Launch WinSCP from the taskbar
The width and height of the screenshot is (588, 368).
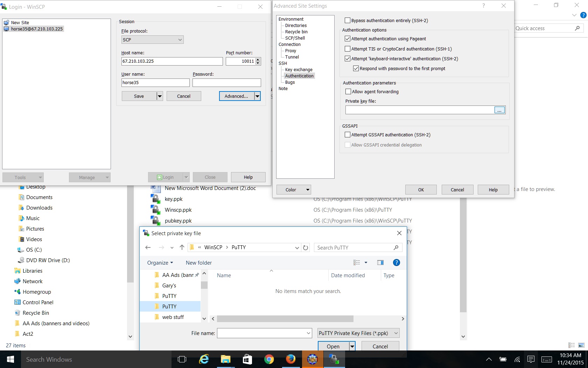[x=334, y=359]
